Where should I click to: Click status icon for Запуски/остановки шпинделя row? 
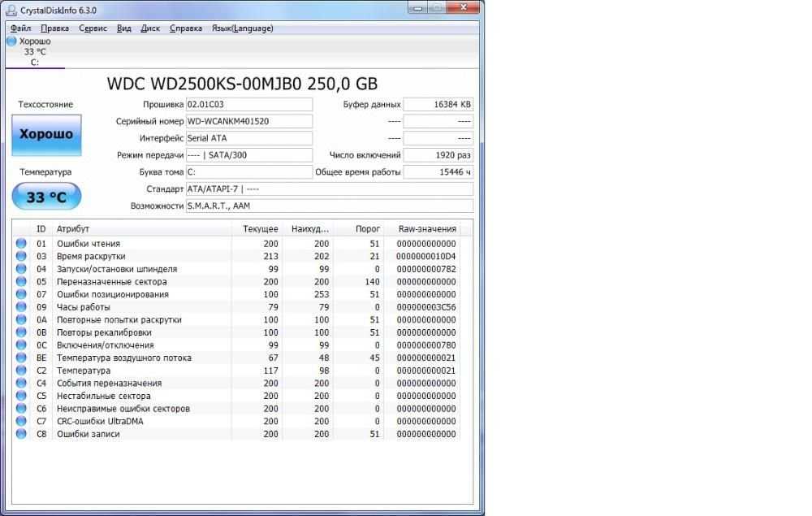coord(21,268)
